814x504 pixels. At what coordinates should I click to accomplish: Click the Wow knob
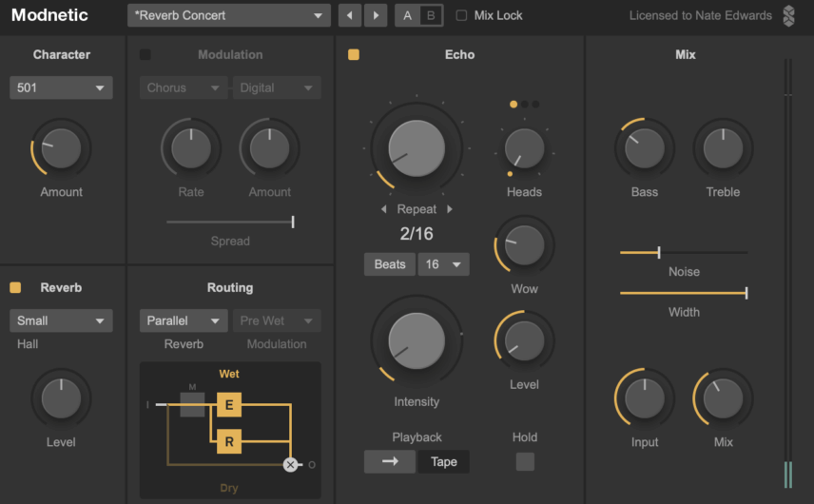pos(524,245)
